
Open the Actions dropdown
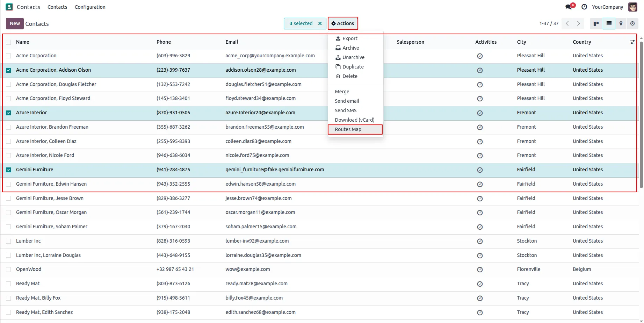point(343,23)
